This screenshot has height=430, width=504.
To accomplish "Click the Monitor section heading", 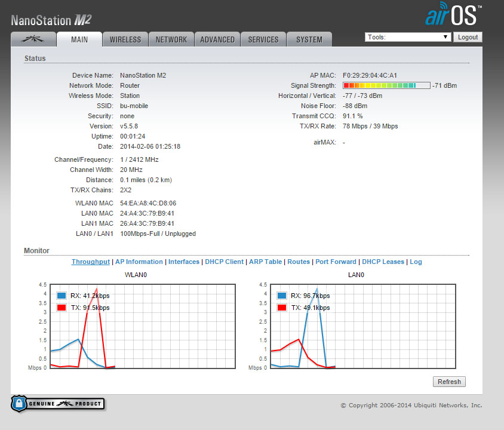I will point(36,250).
